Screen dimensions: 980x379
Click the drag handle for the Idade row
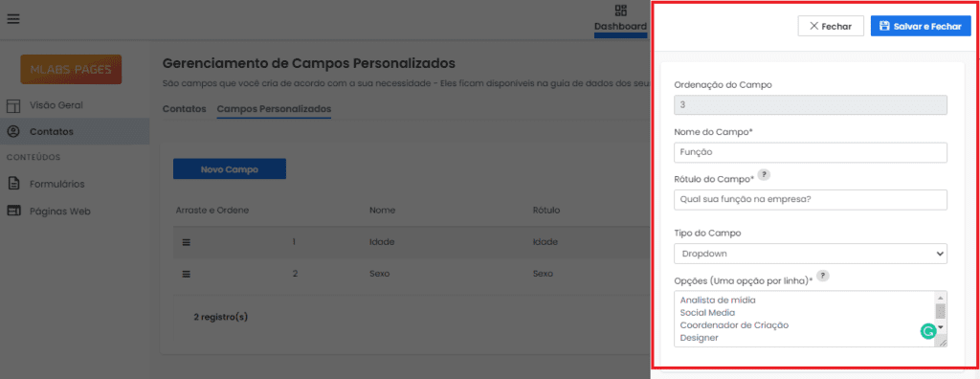point(187,242)
